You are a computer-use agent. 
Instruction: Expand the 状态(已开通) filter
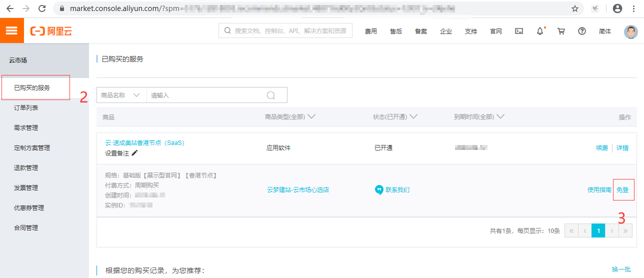pos(395,116)
